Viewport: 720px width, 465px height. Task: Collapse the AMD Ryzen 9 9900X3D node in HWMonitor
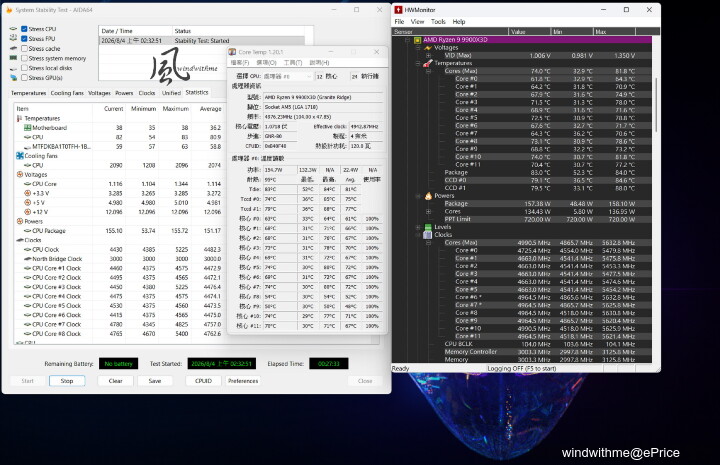click(x=407, y=40)
